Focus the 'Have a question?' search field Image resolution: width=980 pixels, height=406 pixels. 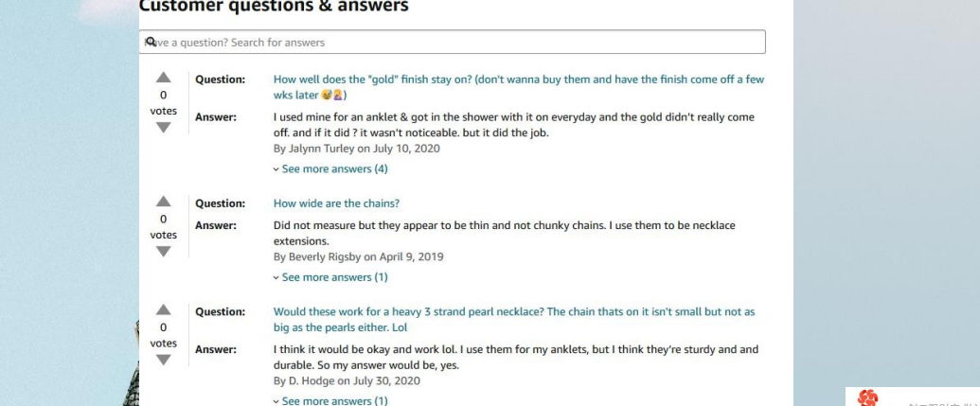point(452,42)
